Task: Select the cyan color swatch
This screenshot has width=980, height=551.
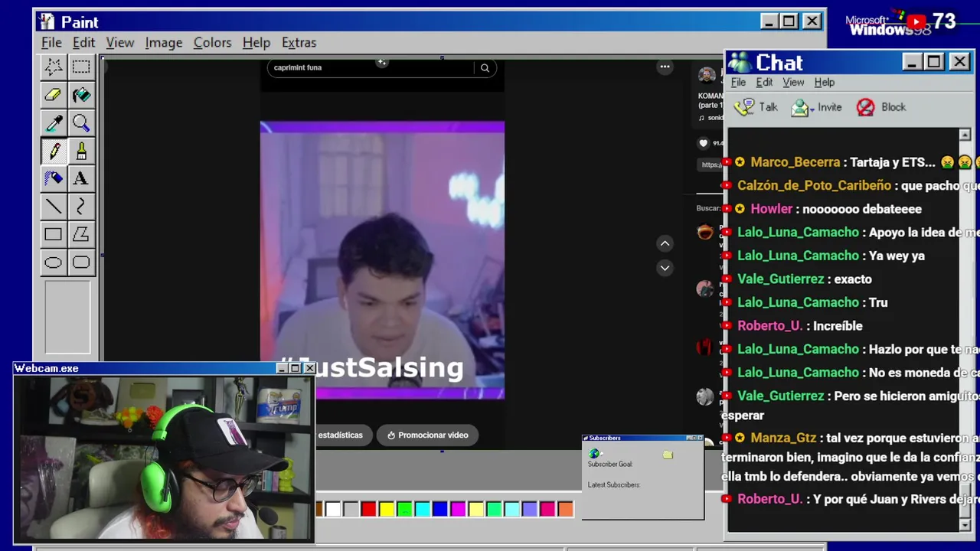Action: point(423,509)
